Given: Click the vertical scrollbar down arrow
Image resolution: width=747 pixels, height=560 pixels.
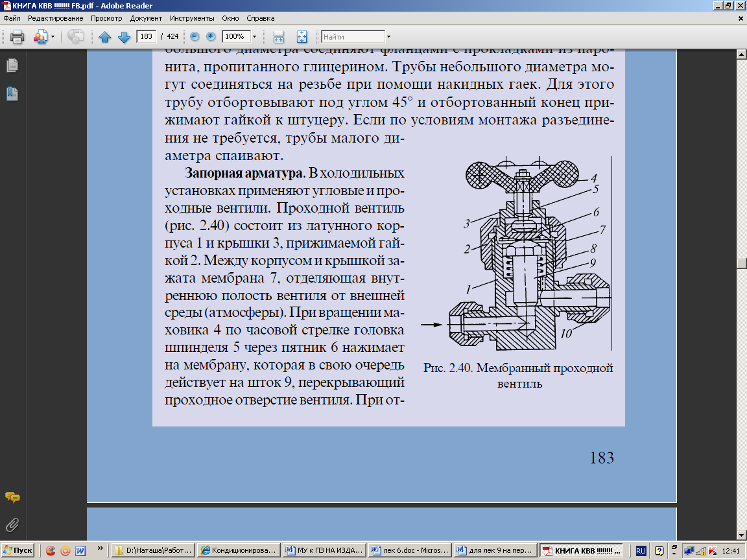Looking at the screenshot, I should click(741, 535).
